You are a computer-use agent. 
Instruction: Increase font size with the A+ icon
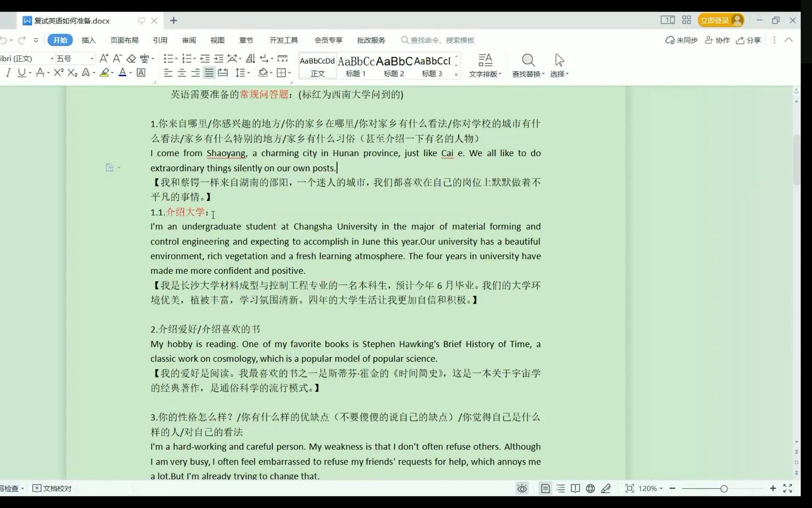tap(104, 58)
